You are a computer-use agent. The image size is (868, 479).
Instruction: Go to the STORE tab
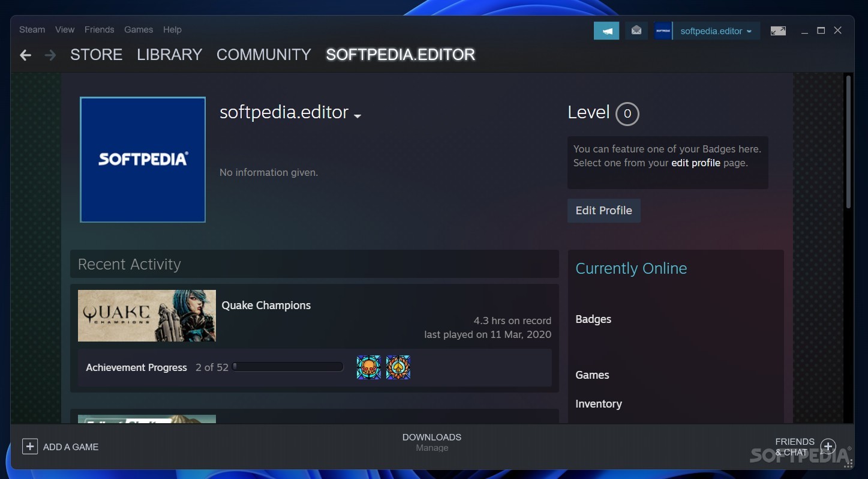click(96, 55)
